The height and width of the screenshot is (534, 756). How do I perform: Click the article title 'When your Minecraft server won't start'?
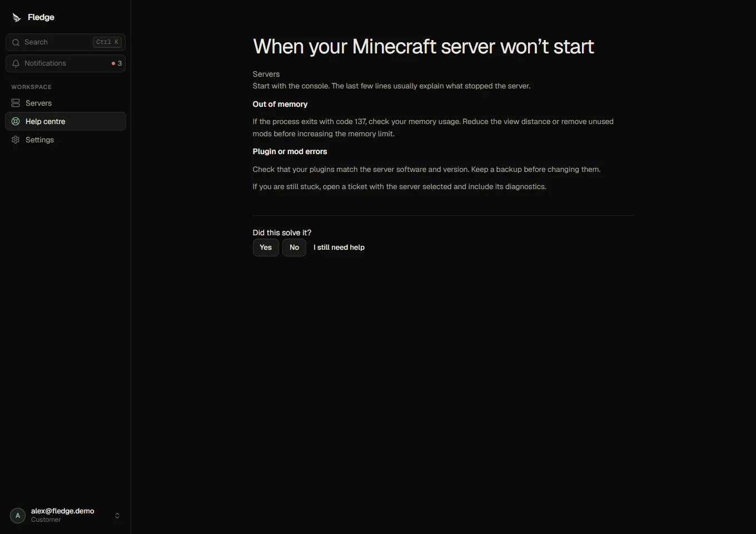coord(424,47)
